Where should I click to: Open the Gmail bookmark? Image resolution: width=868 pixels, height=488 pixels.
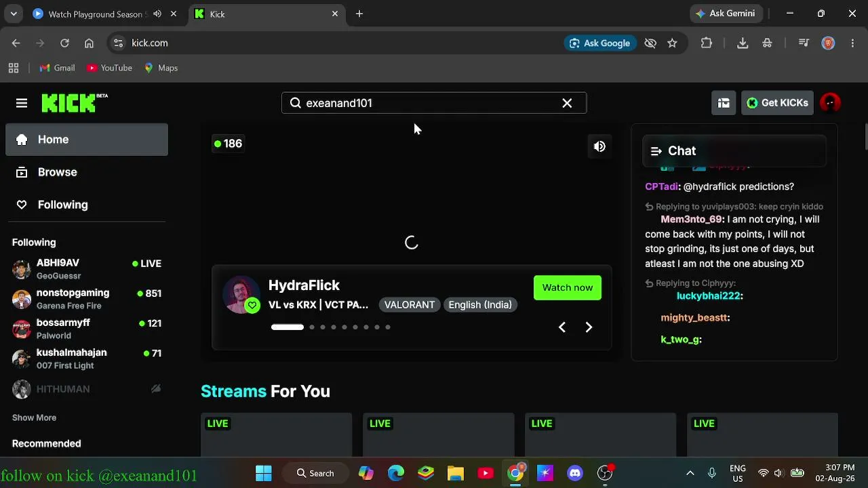click(57, 68)
